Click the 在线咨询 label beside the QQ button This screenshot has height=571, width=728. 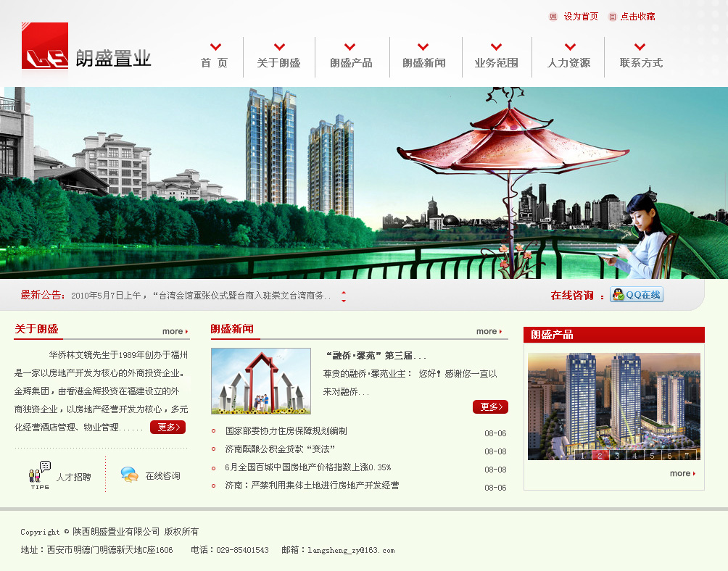point(572,296)
